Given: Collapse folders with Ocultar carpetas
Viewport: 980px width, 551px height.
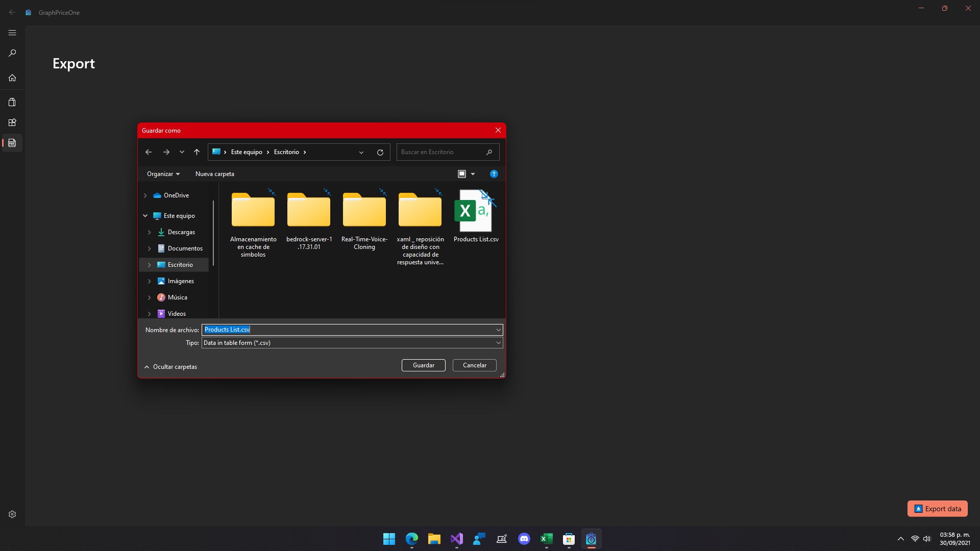Looking at the screenshot, I should pos(170,367).
